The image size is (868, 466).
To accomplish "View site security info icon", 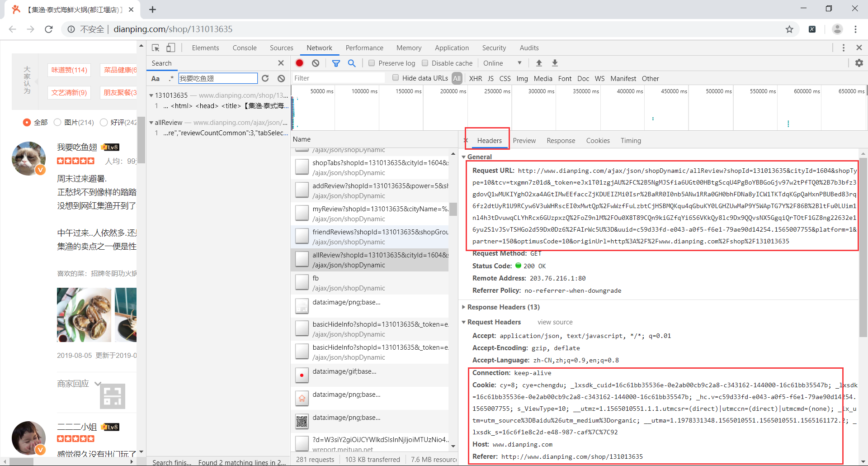I will 71,29.
